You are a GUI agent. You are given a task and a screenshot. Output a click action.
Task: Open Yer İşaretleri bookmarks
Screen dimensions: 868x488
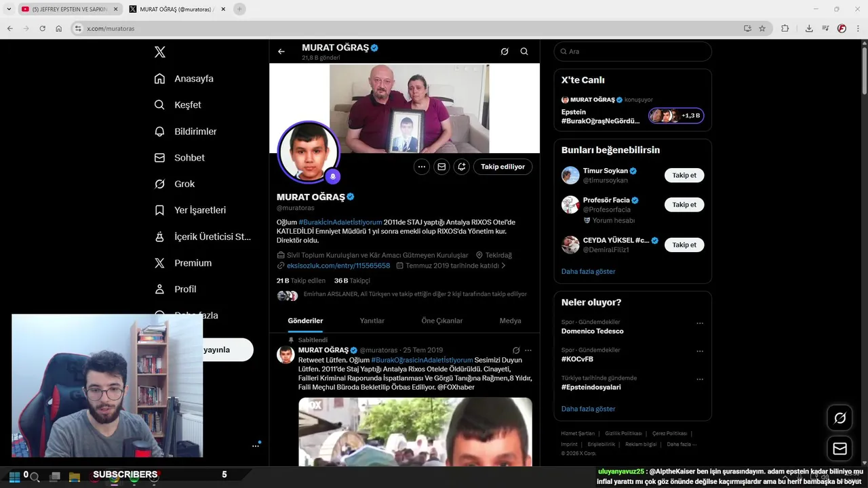(190, 210)
